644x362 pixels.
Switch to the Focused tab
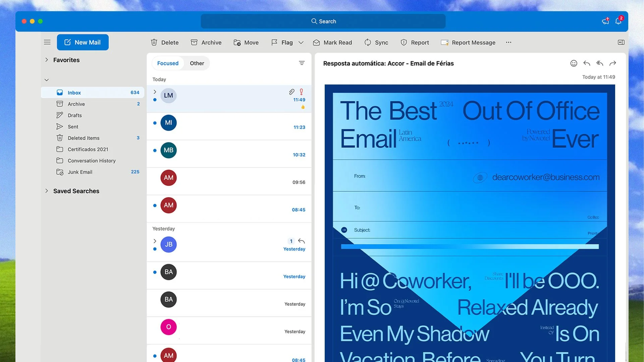point(168,63)
